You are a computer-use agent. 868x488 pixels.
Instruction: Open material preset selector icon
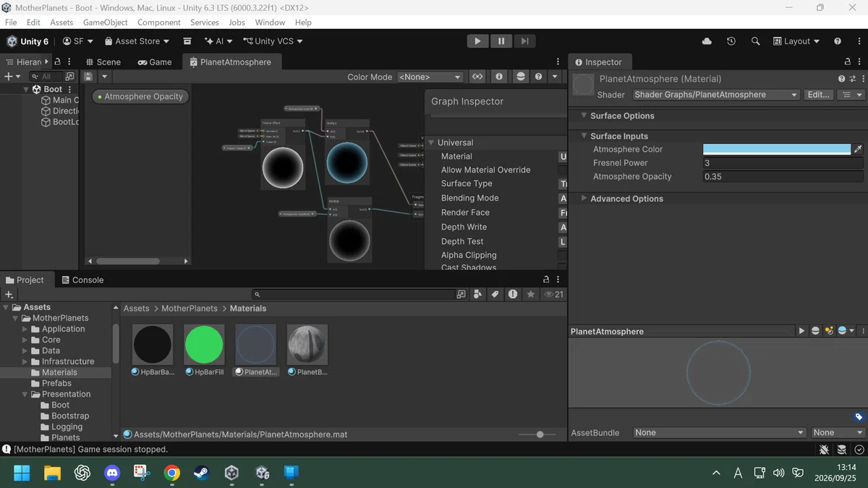click(853, 79)
